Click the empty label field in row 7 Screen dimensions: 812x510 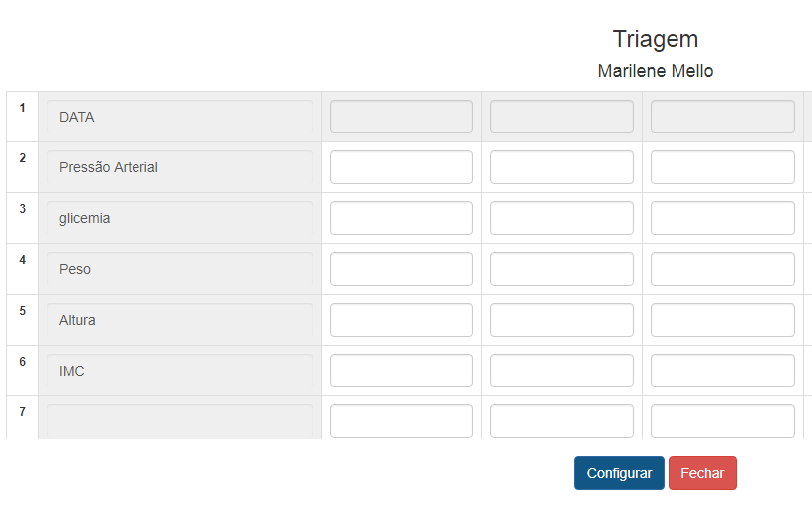(179, 420)
